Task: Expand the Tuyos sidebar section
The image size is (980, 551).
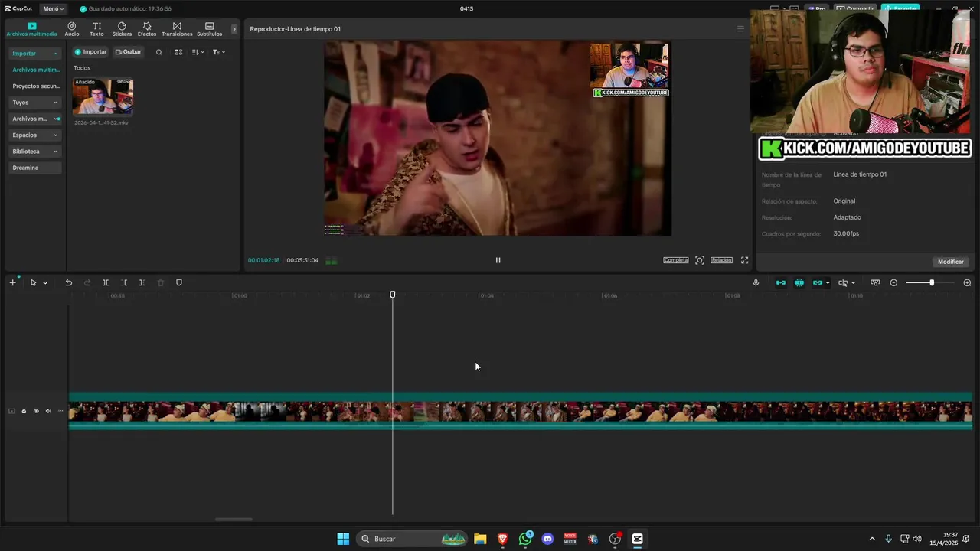Action: (x=35, y=103)
